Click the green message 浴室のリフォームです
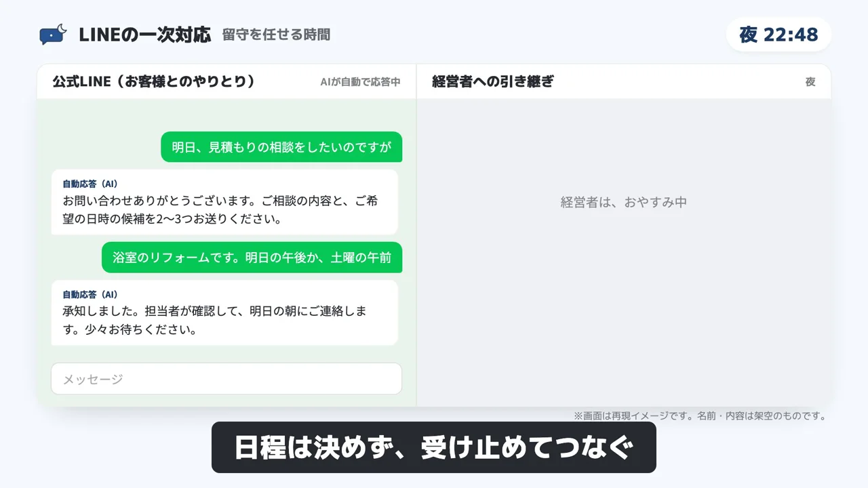Image resolution: width=868 pixels, height=488 pixels. pos(252,258)
